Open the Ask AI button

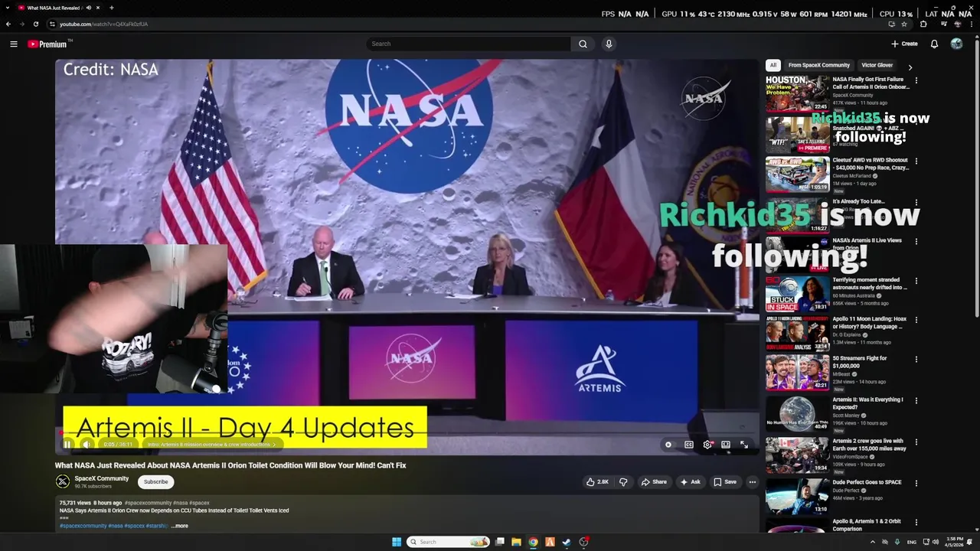[690, 481]
